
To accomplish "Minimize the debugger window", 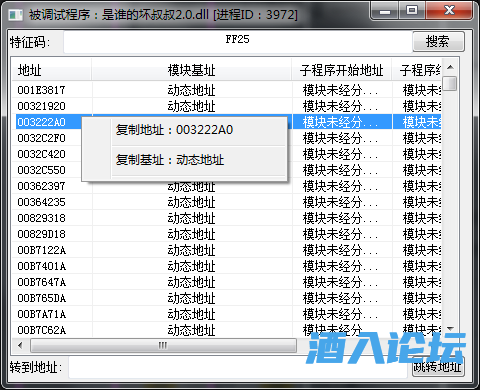I will click(x=385, y=11).
